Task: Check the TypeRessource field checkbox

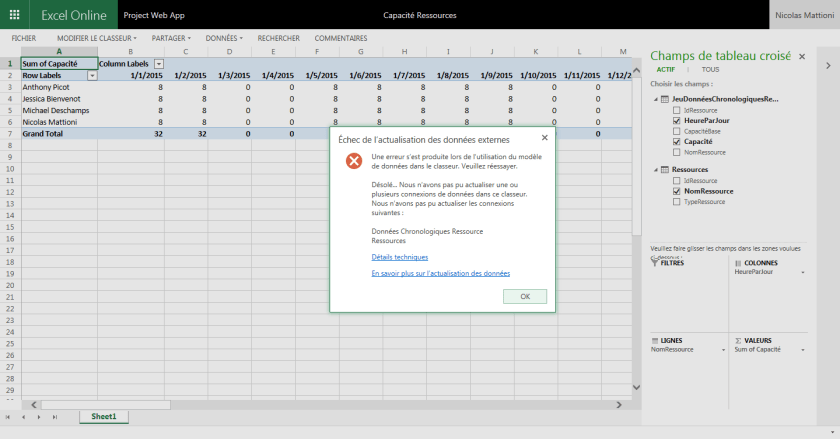Action: [677, 201]
